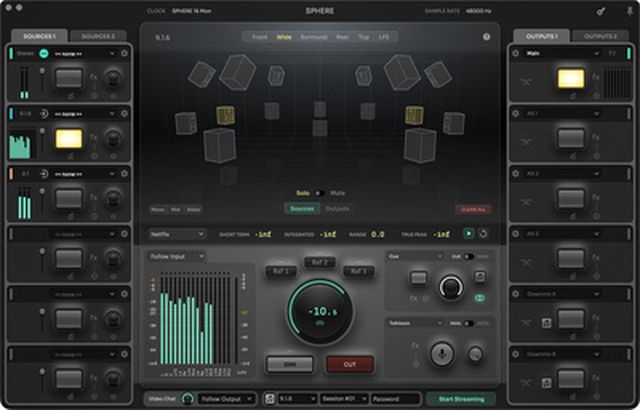This screenshot has width=640, height=410.
Task: Click the pin icon in top bar
Action: click(630, 11)
